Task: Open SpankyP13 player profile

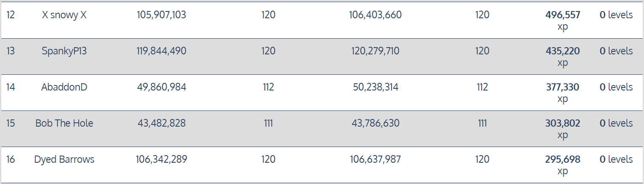Action: click(x=64, y=51)
